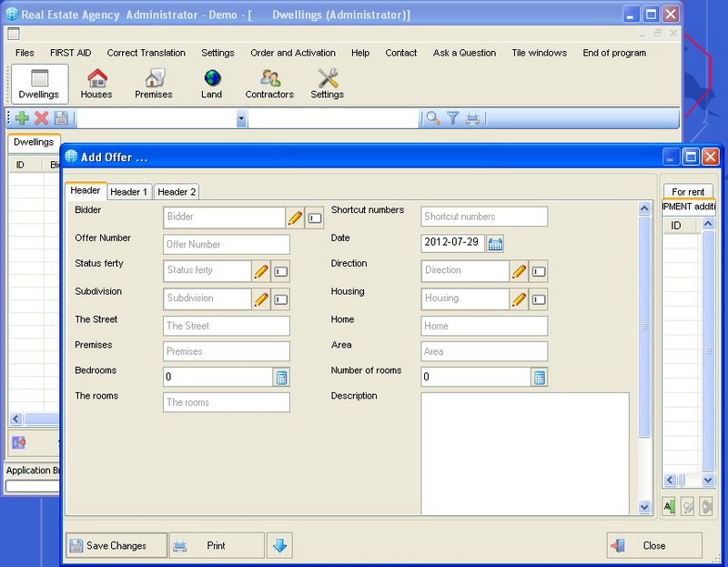Click the clear box icon beside Status ferty
This screenshot has height=567, width=728.
click(x=281, y=271)
